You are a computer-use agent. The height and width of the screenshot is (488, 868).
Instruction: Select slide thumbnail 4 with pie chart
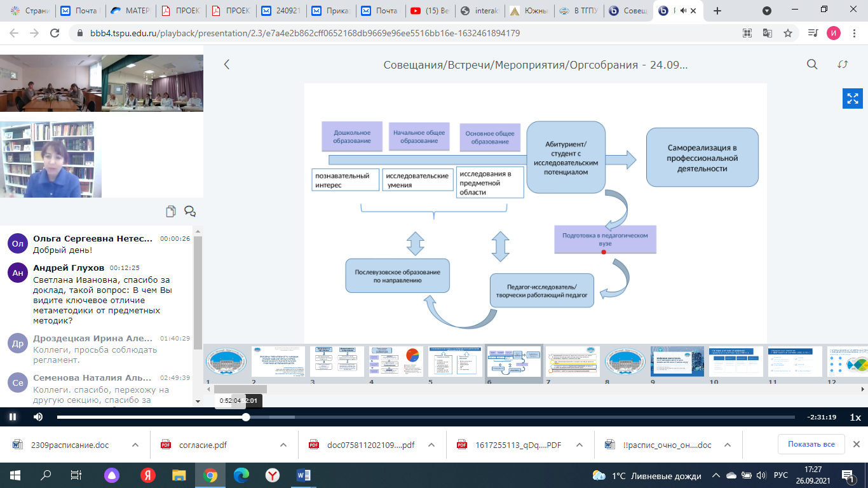point(396,362)
